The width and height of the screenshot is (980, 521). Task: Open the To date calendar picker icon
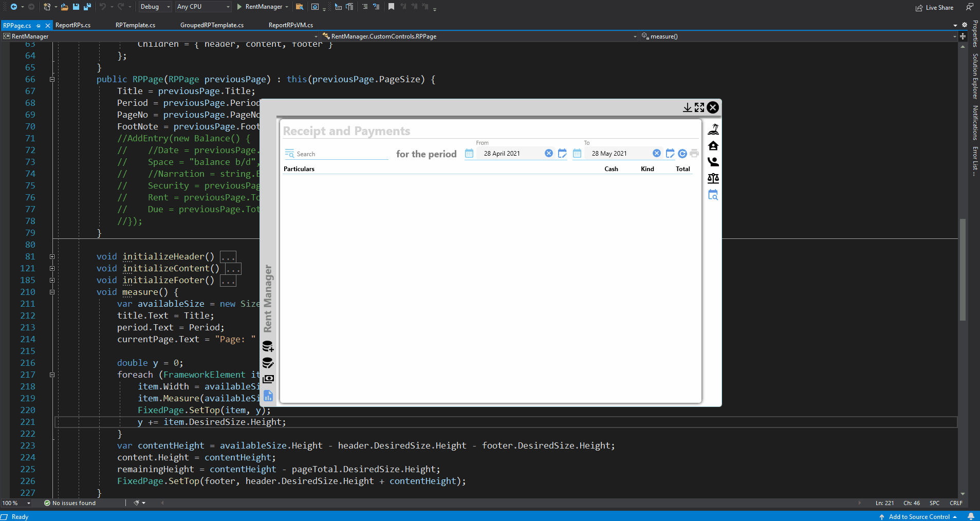coord(577,154)
